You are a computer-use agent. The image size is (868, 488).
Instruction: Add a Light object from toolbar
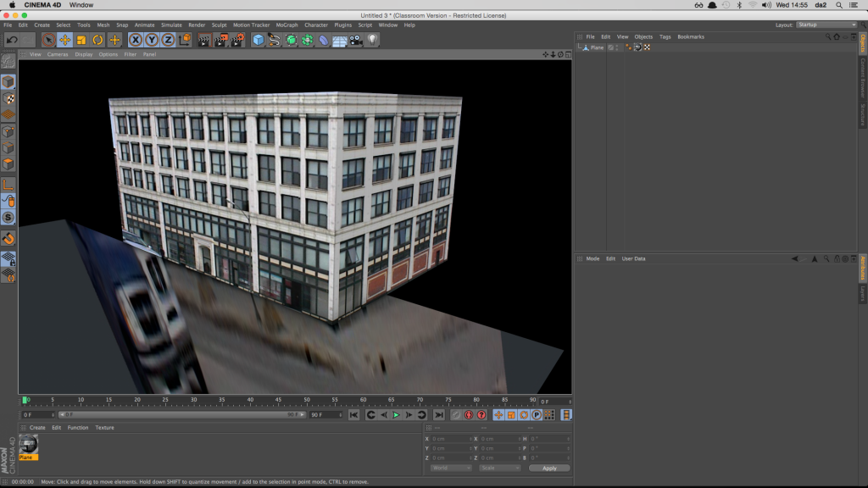[x=372, y=40]
